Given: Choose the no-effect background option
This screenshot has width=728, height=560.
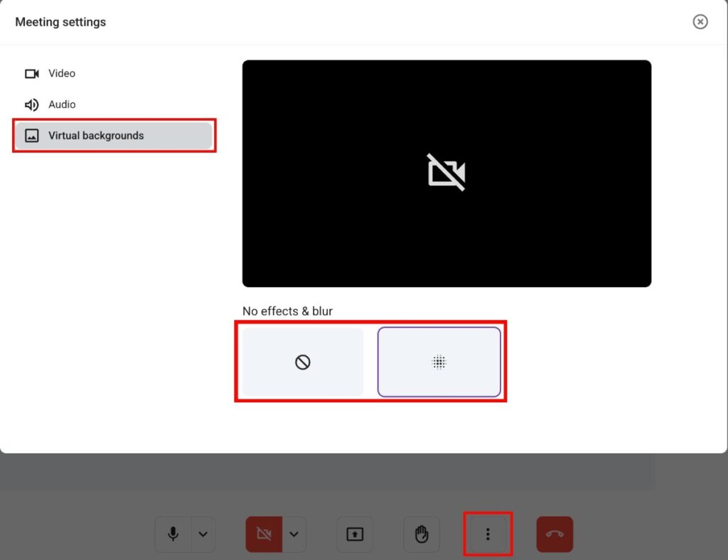Looking at the screenshot, I should click(303, 362).
